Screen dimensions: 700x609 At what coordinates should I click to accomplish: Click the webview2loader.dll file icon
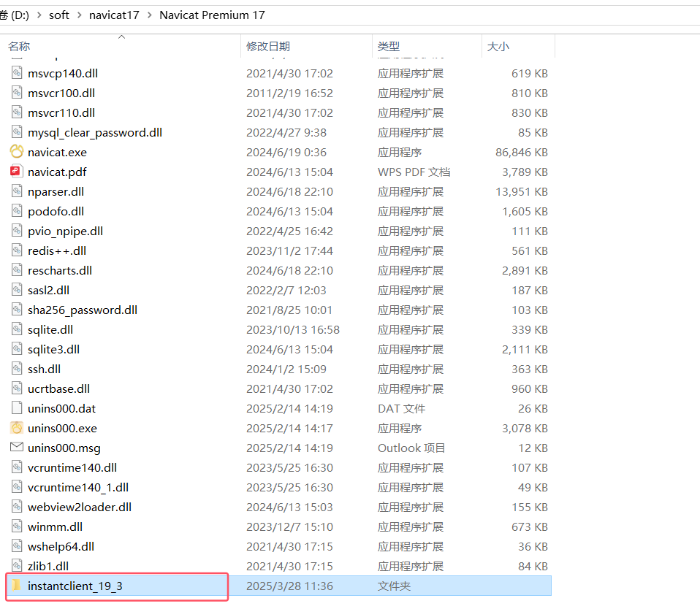(x=17, y=506)
